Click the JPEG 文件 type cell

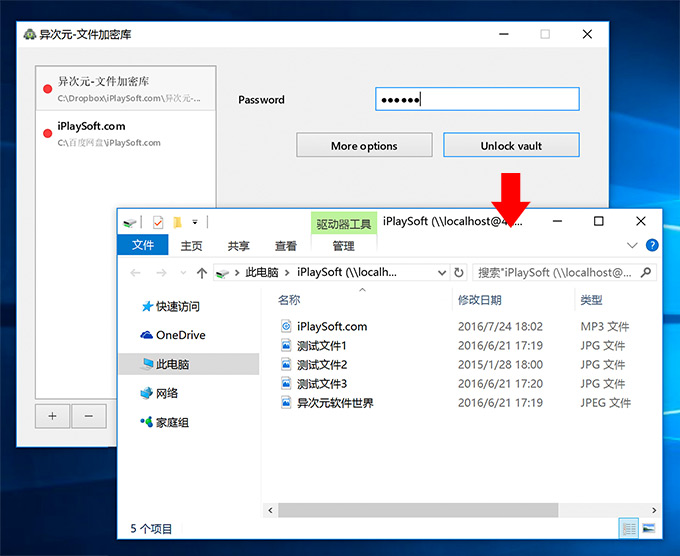[605, 403]
